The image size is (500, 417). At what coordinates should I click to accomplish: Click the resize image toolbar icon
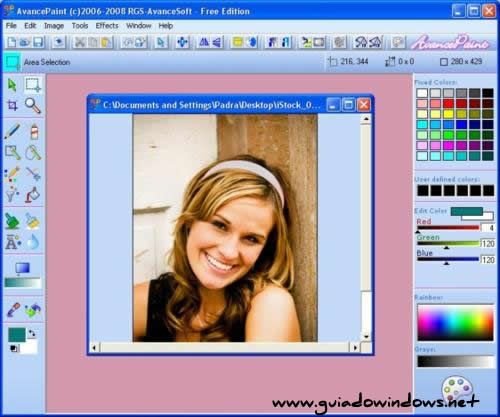[x=318, y=42]
